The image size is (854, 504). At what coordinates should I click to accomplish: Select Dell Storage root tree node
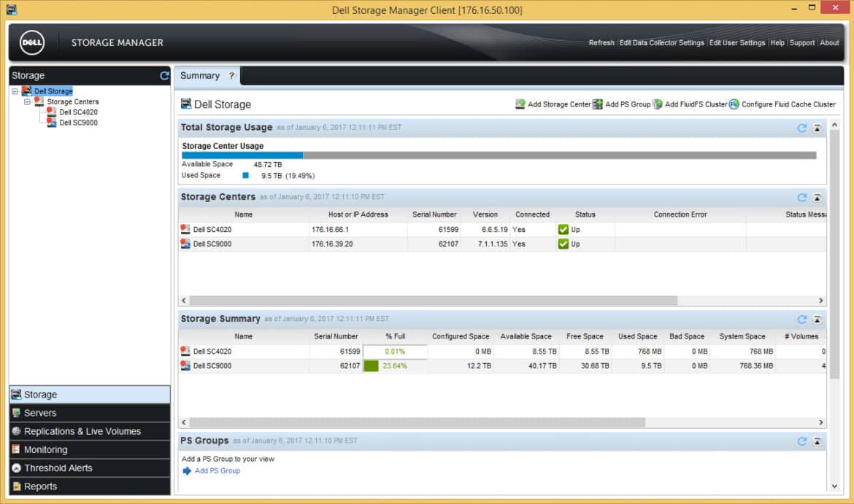[x=53, y=91]
